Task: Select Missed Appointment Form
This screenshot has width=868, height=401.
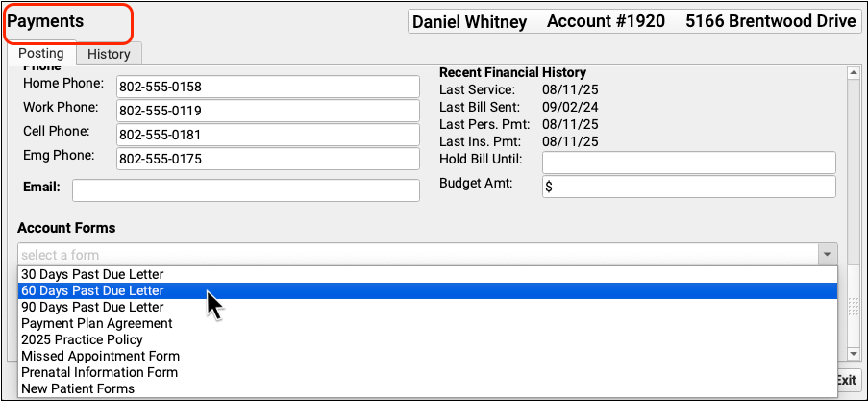Action: (x=97, y=356)
